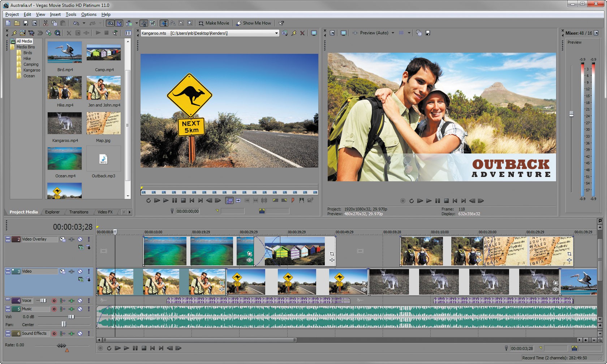Click the Show Me How button
The image size is (607, 364).
[x=254, y=23]
